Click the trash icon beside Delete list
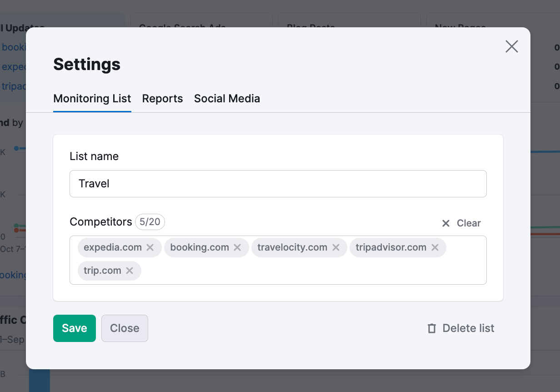The height and width of the screenshot is (392, 560). click(431, 328)
